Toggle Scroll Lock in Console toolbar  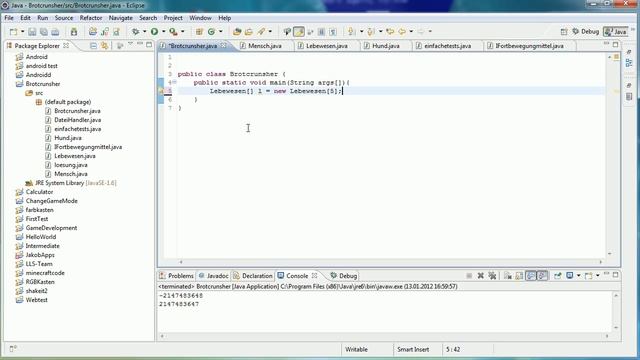[x=519, y=276]
